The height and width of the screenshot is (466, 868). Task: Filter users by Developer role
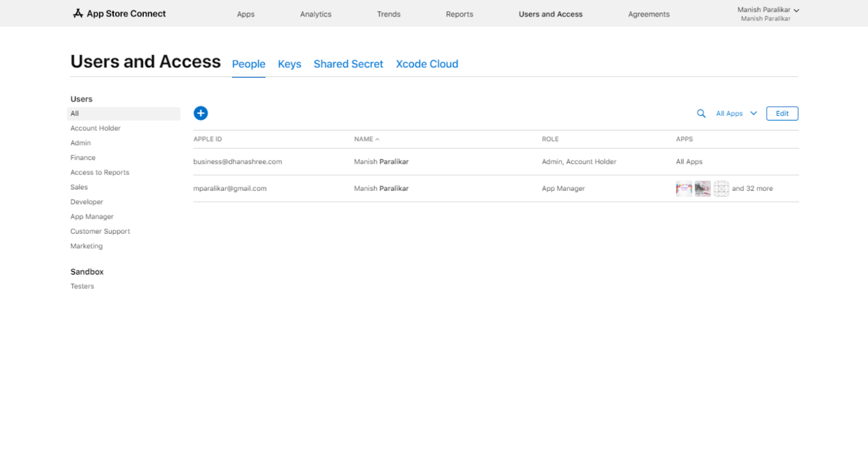(x=87, y=202)
